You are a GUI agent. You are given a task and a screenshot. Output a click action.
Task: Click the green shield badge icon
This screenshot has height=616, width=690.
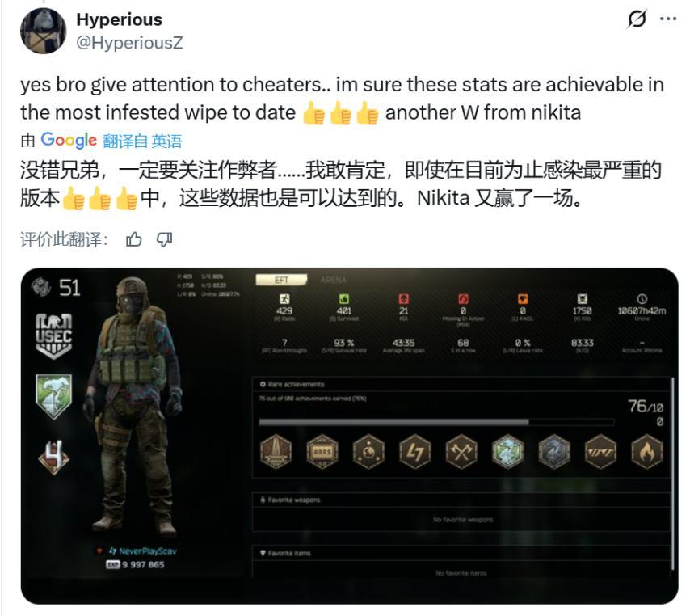click(53, 396)
